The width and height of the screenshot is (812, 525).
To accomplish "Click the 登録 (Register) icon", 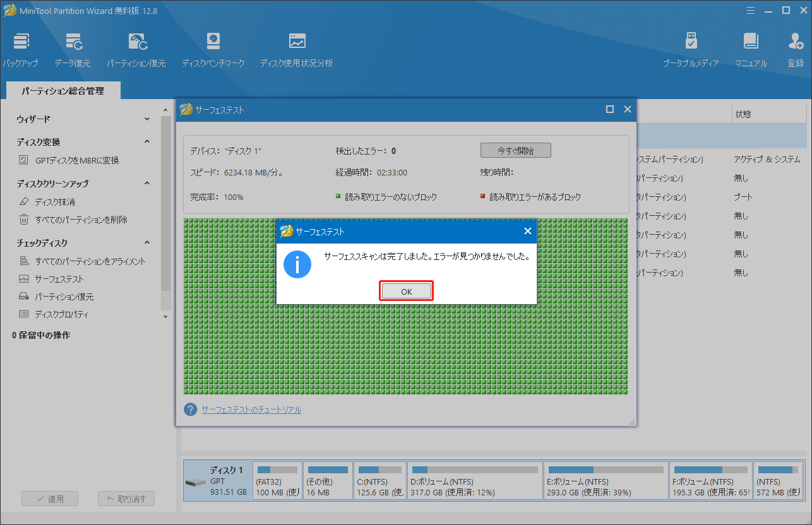I will 796,50.
